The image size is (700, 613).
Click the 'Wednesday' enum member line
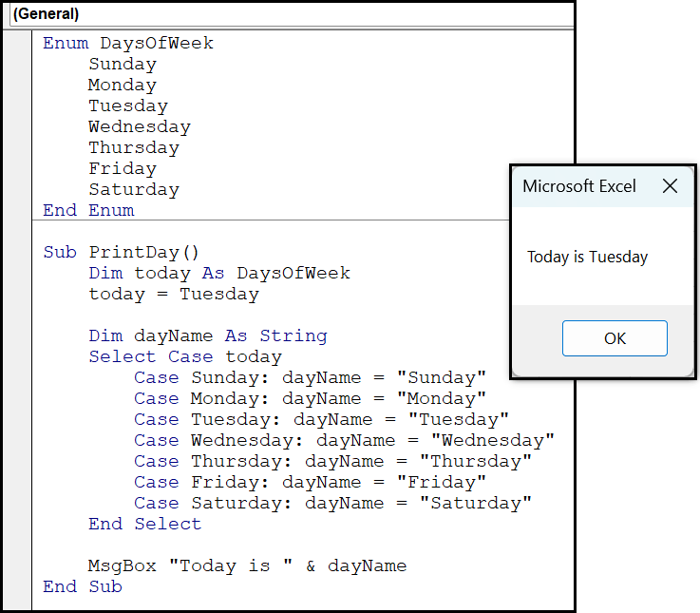coord(140,127)
